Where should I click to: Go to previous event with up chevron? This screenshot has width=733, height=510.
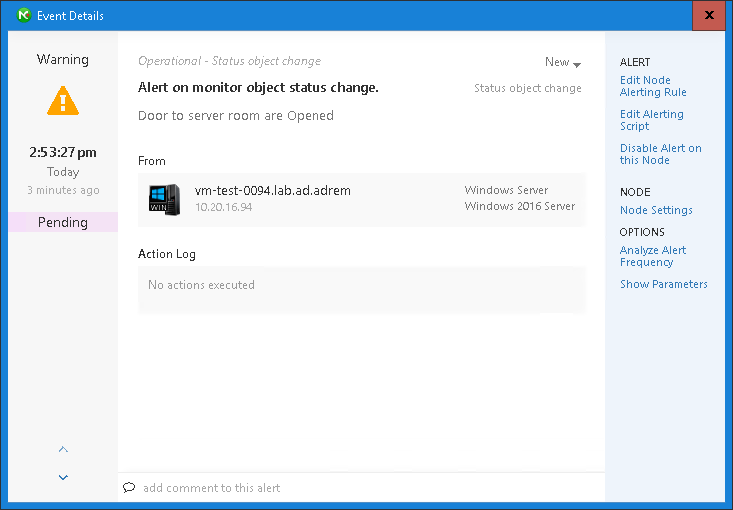[x=63, y=450]
